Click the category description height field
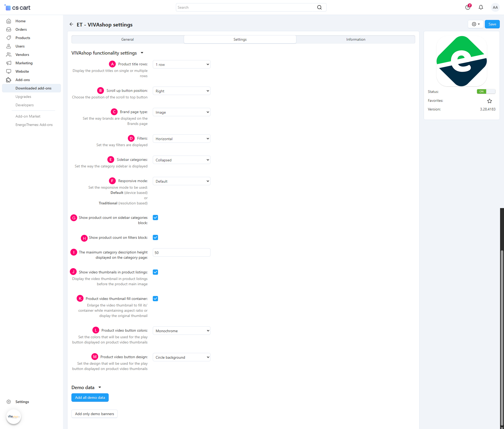The image size is (504, 429). [x=181, y=253]
